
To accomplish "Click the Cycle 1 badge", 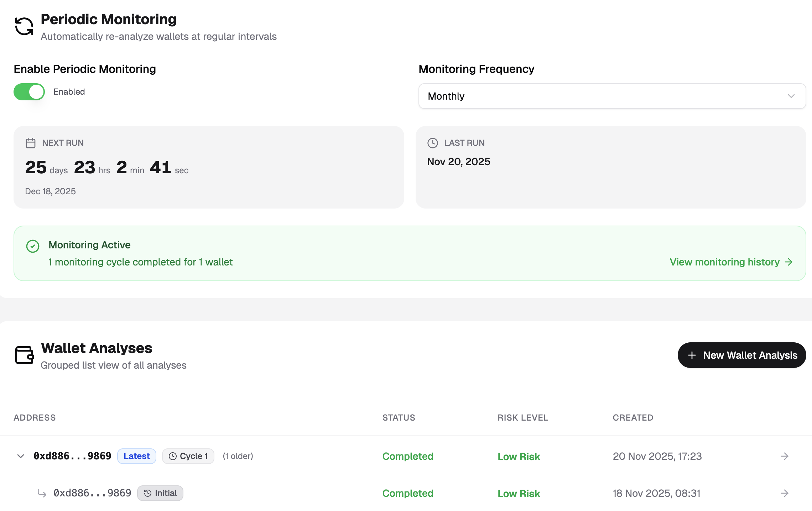I will pos(188,456).
